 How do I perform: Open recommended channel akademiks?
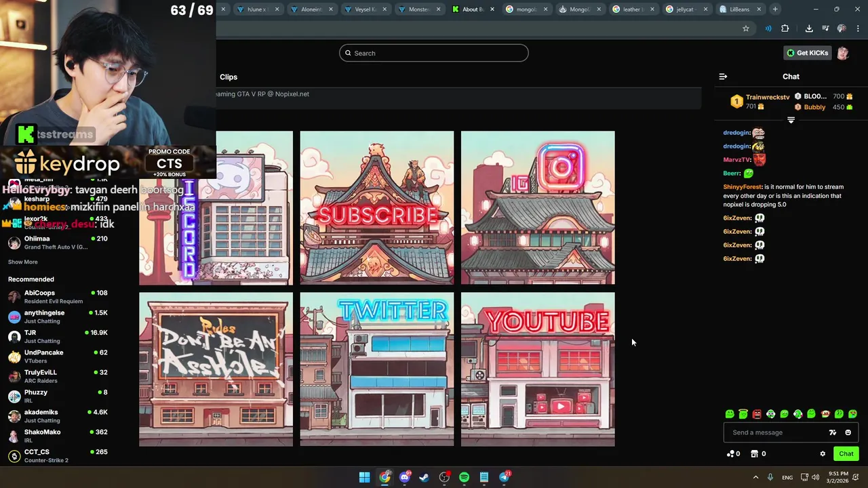58,416
